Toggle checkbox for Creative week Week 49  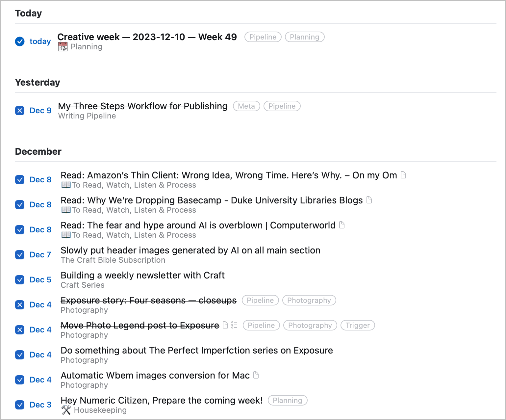tap(20, 41)
